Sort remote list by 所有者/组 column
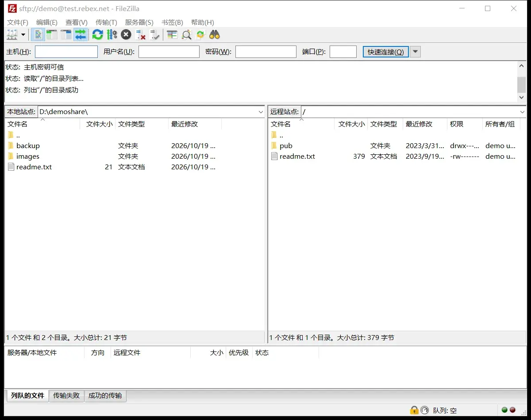 pyautogui.click(x=501, y=124)
